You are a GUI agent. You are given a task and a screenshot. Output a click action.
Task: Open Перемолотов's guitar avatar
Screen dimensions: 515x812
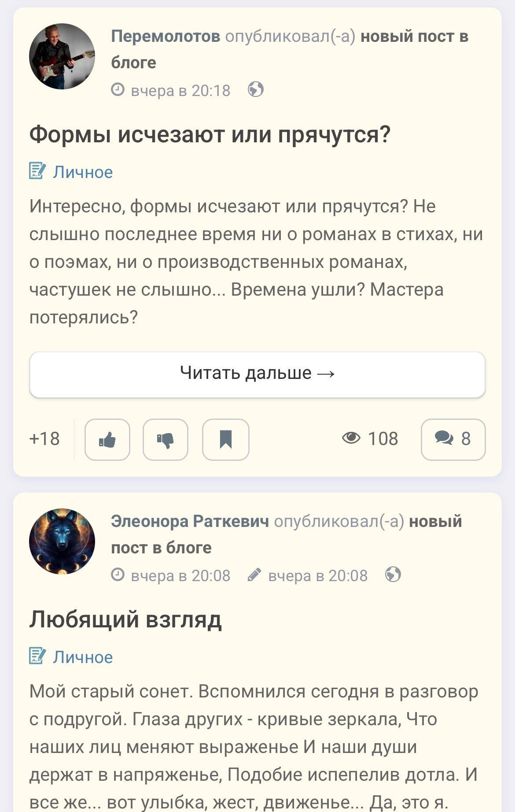tap(62, 56)
